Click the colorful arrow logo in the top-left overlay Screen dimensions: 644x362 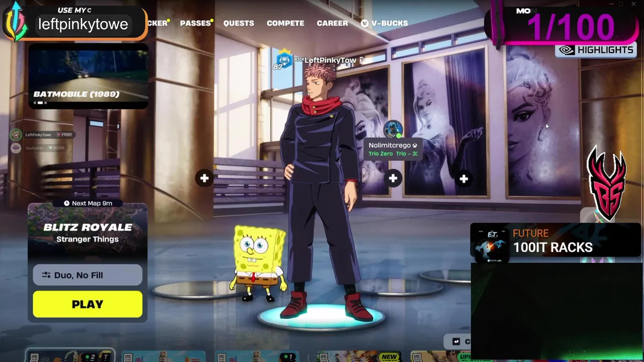click(16, 22)
